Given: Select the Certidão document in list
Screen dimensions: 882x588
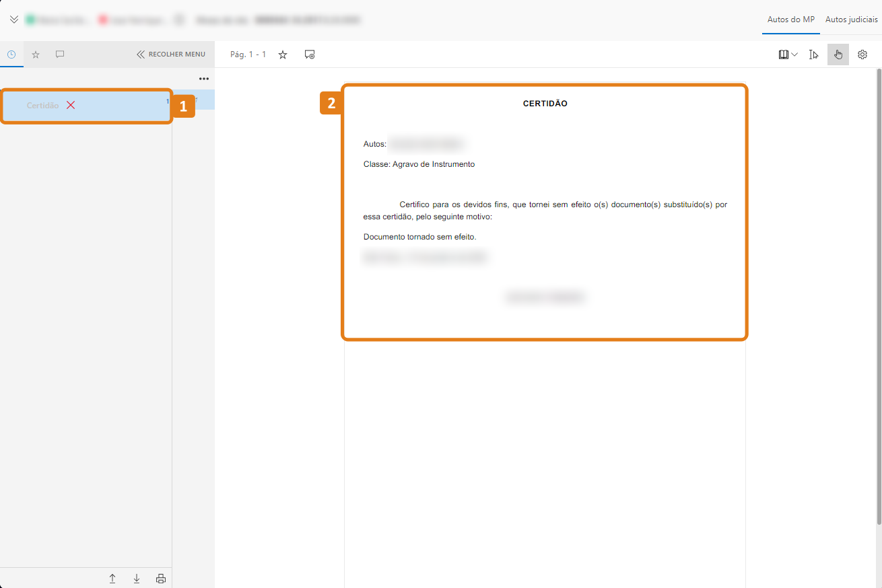Looking at the screenshot, I should click(43, 106).
